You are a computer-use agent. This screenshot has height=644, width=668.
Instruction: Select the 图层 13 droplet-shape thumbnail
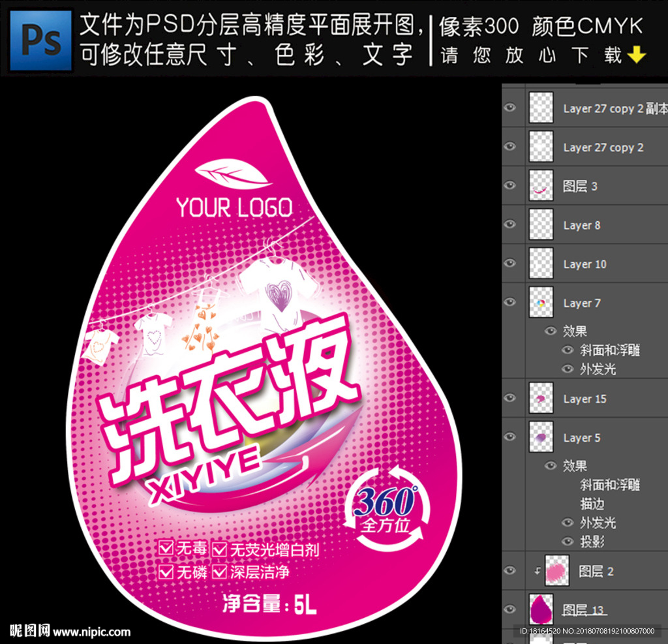pyautogui.click(x=541, y=610)
